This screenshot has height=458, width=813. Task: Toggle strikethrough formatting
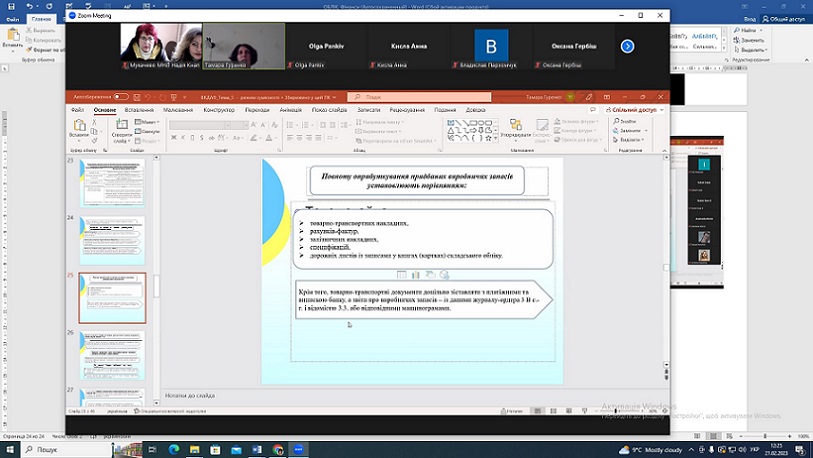[x=212, y=138]
